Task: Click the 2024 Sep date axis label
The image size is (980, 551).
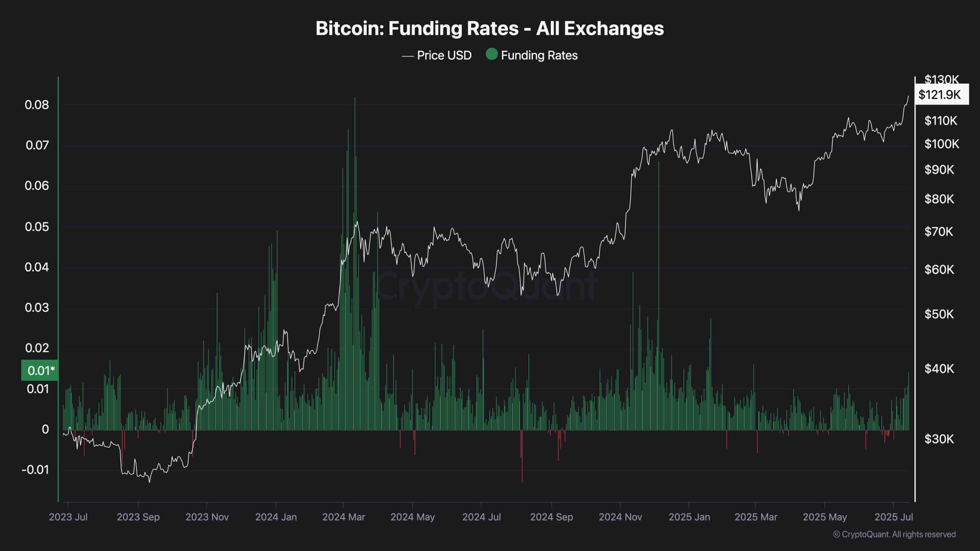Action: point(551,517)
